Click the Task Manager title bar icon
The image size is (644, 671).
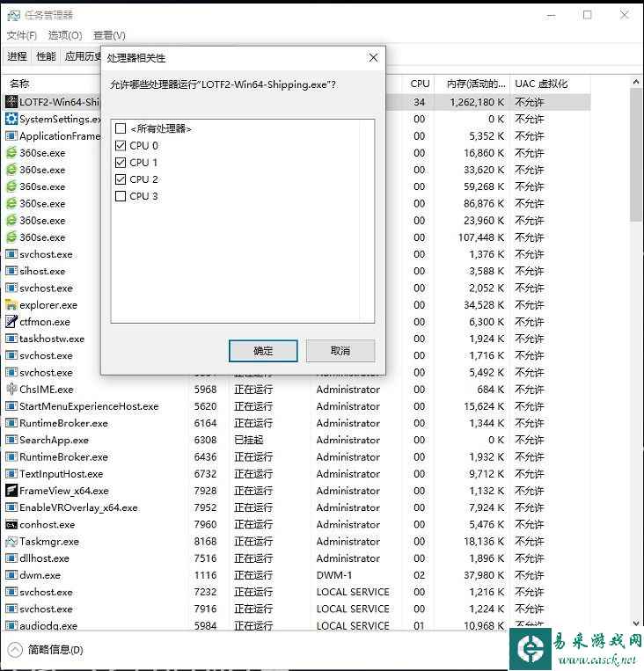13,16
